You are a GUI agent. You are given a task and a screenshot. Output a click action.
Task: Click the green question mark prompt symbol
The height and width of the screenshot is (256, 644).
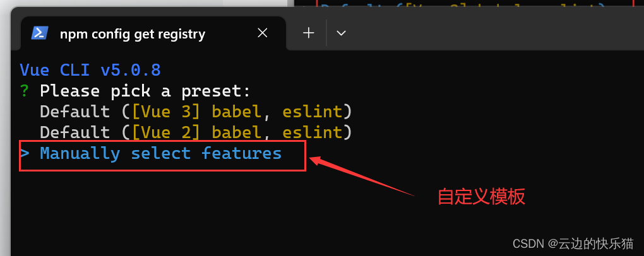pyautogui.click(x=25, y=91)
